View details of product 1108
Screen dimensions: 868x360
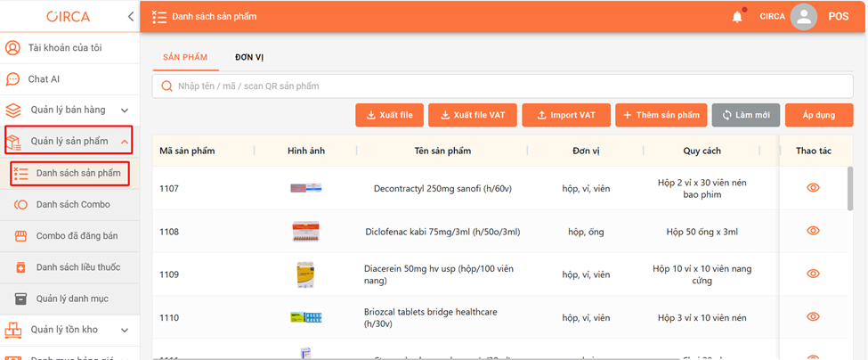coord(812,231)
